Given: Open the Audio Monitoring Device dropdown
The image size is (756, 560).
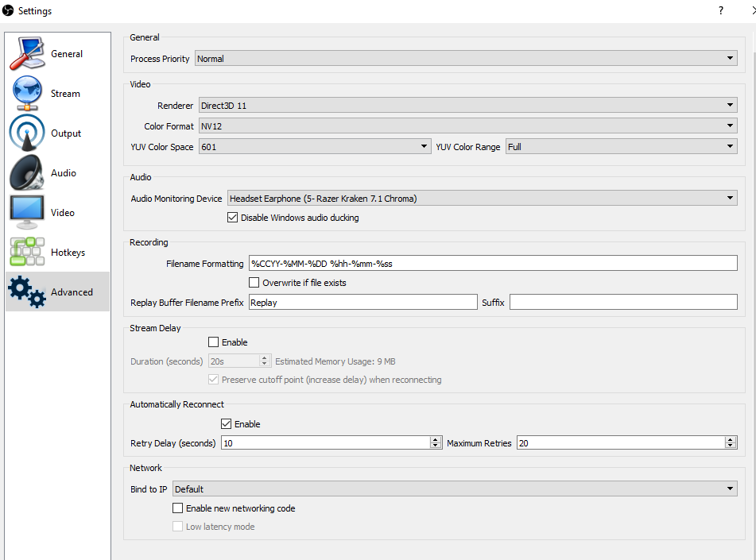Looking at the screenshot, I should point(483,198).
